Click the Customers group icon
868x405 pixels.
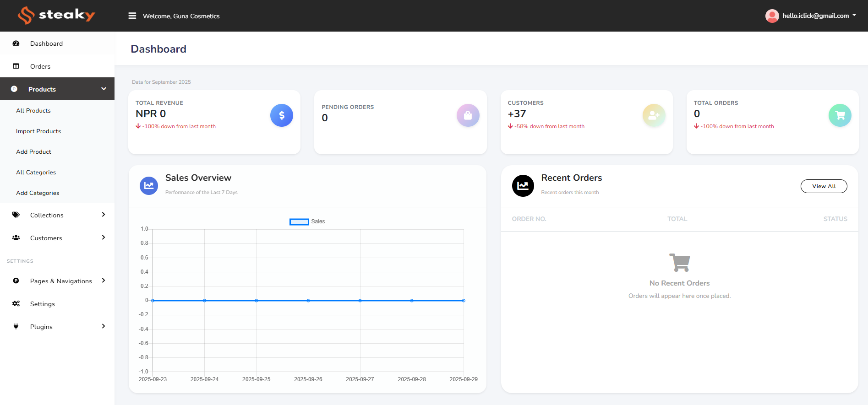tap(16, 238)
